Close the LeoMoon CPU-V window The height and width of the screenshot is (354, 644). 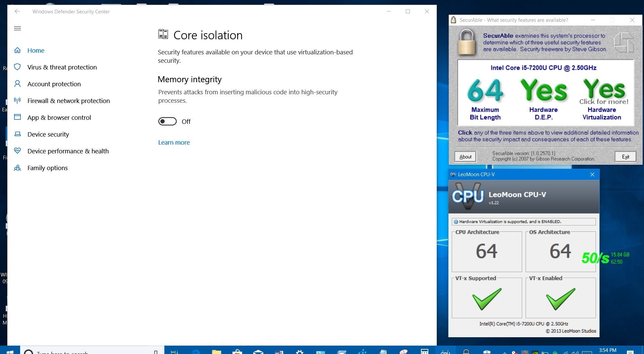click(x=592, y=174)
